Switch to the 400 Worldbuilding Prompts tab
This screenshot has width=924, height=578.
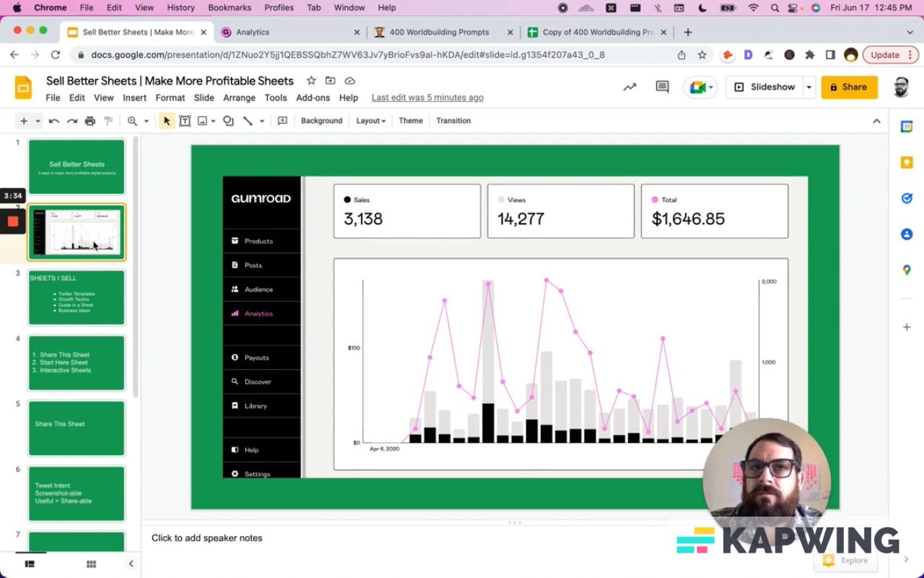tap(443, 32)
